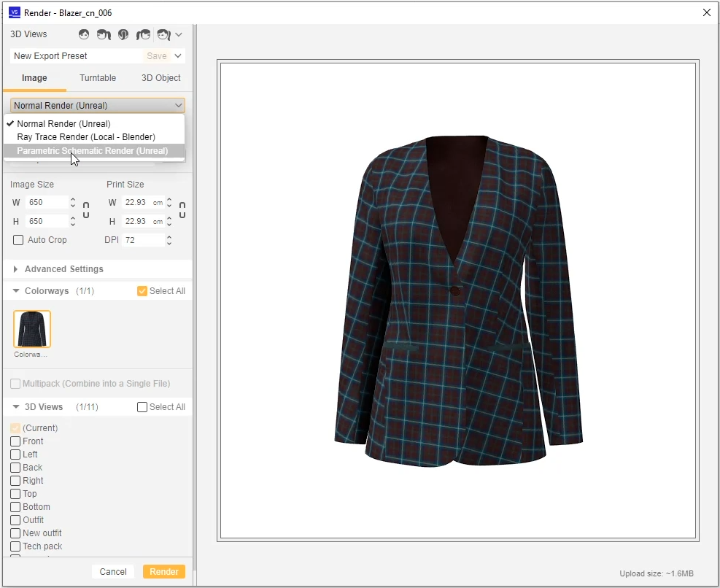This screenshot has width=720, height=588.
Task: Select the right-facing avatar view icon
Action: tap(143, 34)
